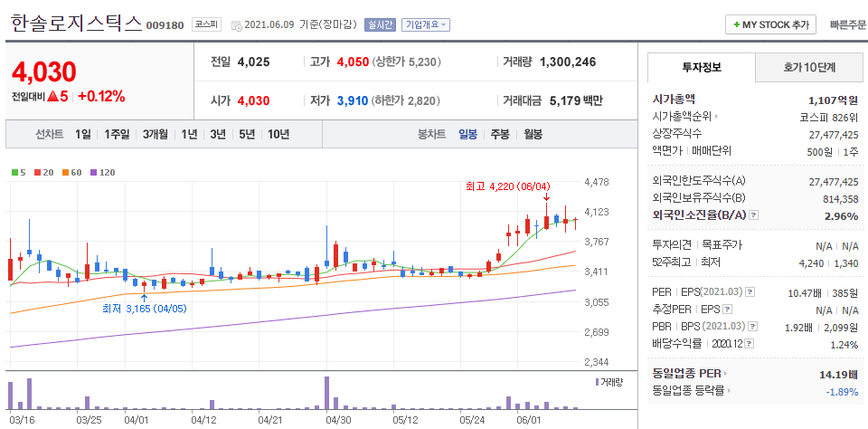Click the 상장주식수 value 27,477,425
Viewport: 868px width, 429px height.
coord(834,135)
